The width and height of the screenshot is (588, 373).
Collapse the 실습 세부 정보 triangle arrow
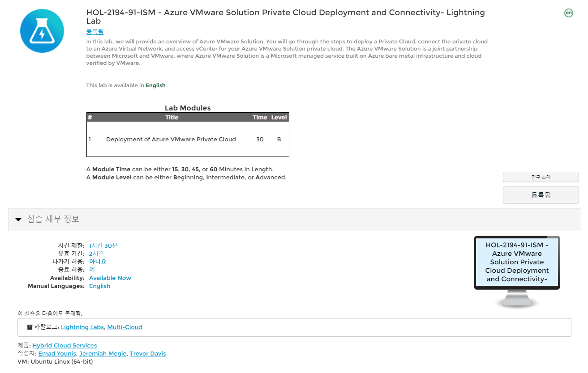point(18,219)
